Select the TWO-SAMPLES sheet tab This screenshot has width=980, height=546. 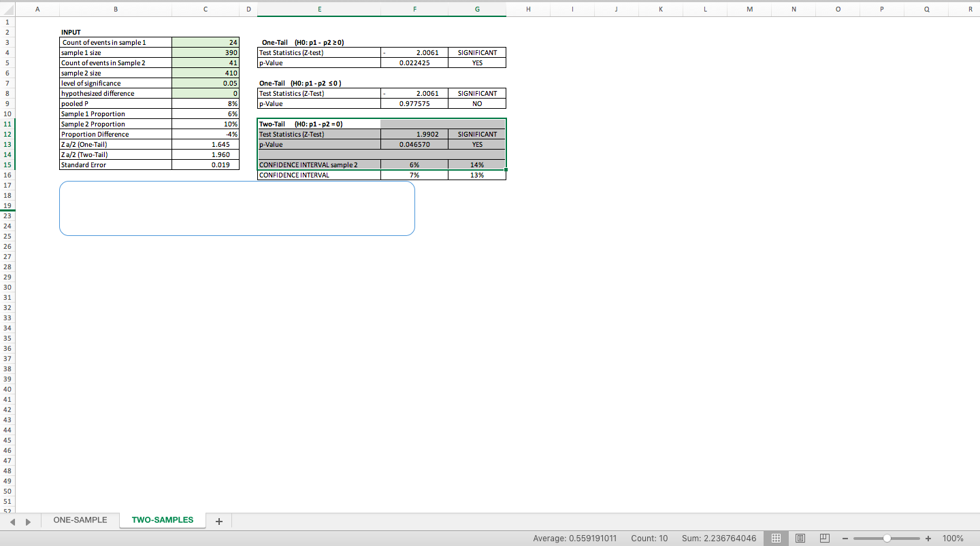162,520
